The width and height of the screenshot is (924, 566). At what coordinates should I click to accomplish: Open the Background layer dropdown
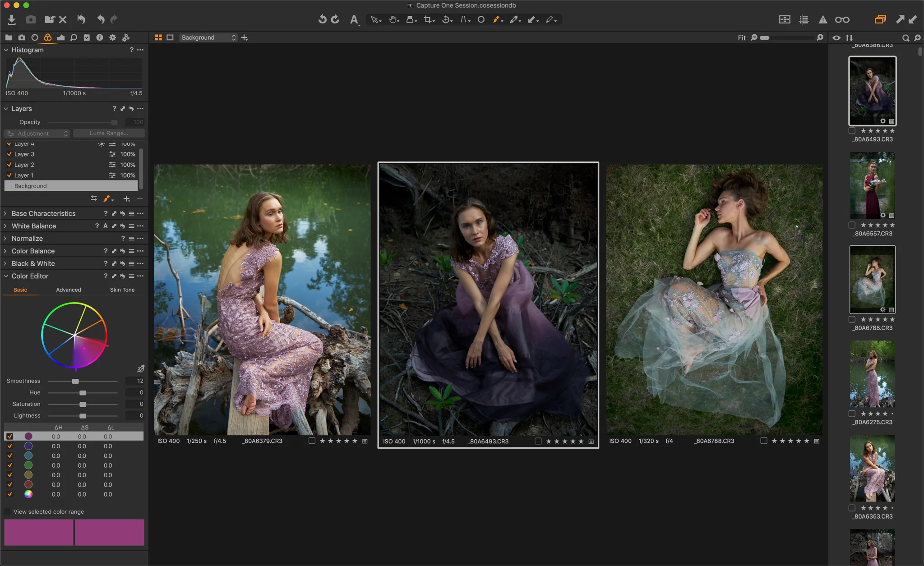208,37
